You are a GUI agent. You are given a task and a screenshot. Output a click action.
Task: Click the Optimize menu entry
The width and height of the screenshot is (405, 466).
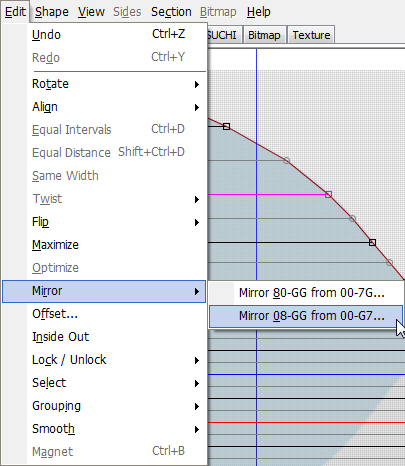click(104, 268)
